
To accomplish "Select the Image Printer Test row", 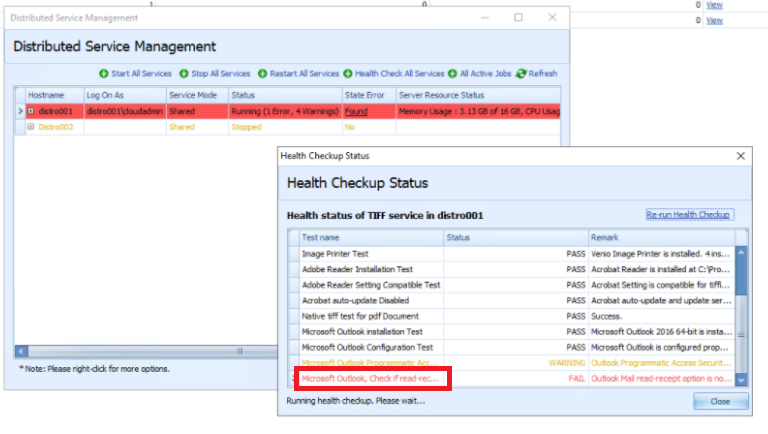I will click(512, 254).
